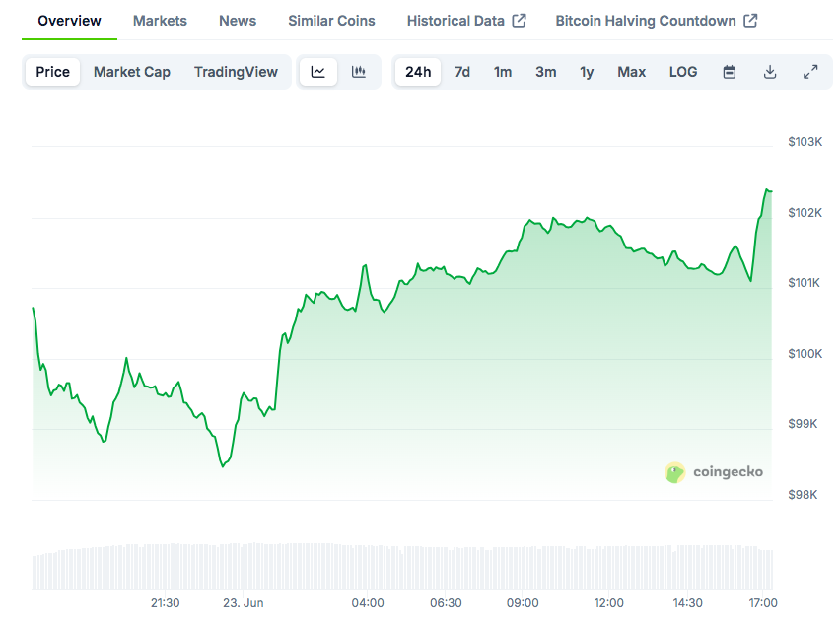
Task: Switch chart to Market Cap
Action: click(x=132, y=72)
